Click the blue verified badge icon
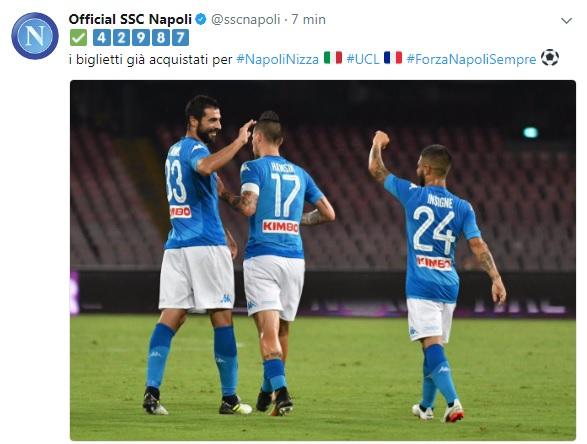 pyautogui.click(x=201, y=19)
